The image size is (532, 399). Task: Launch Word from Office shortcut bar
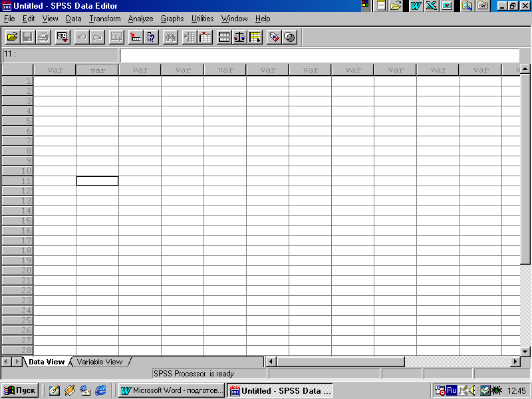tap(416, 6)
